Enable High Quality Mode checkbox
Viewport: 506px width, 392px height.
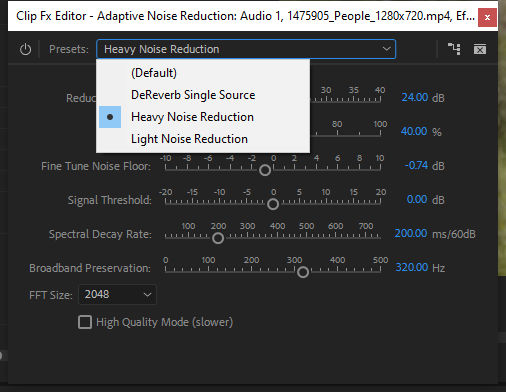pos(85,322)
